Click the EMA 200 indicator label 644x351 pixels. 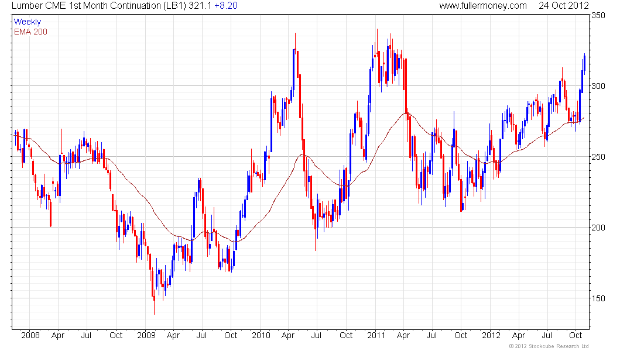[x=30, y=32]
